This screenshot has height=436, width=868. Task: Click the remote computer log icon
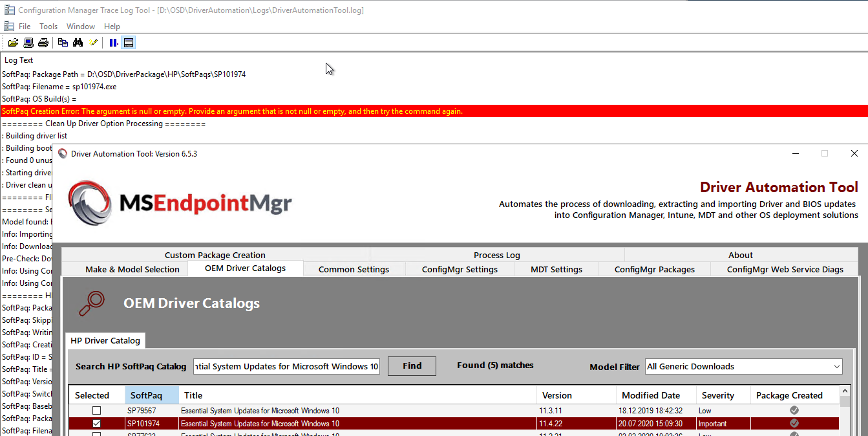[28, 42]
